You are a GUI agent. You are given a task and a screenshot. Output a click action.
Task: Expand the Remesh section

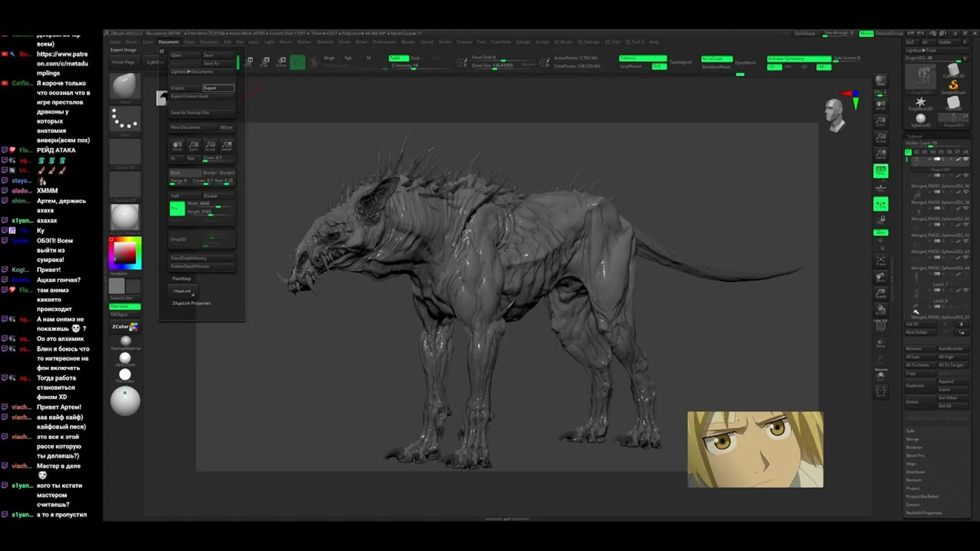click(x=914, y=480)
